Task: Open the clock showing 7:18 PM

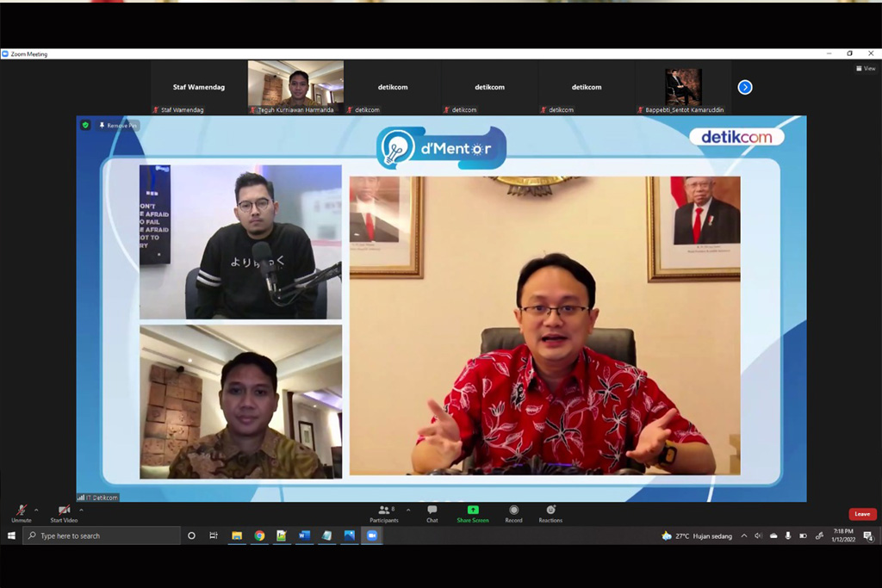Action: [x=843, y=535]
